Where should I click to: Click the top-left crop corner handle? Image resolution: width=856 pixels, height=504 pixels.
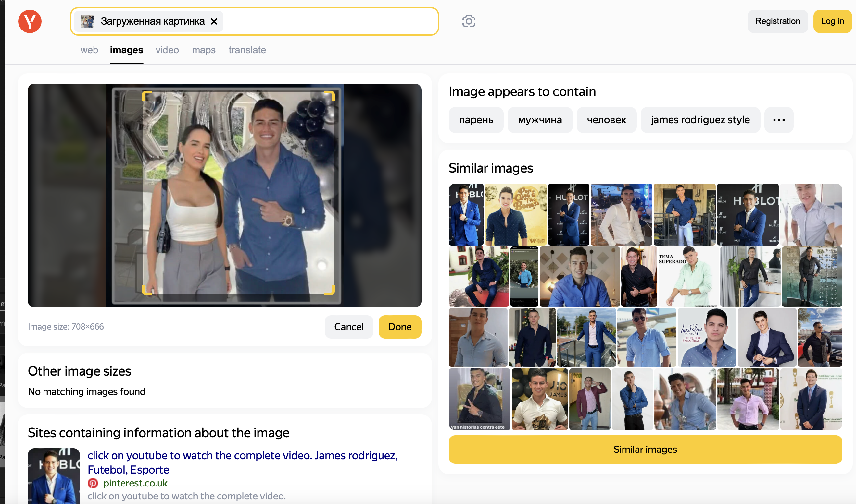click(145, 94)
